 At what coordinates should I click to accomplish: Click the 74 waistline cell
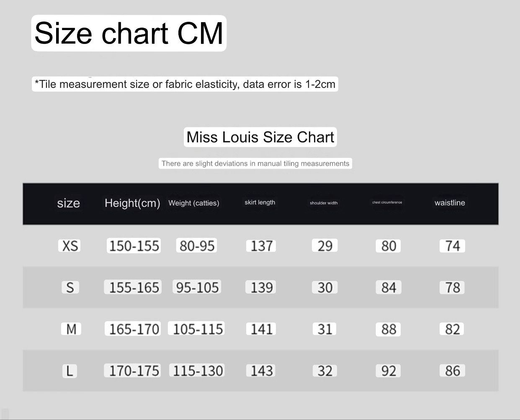point(452,245)
